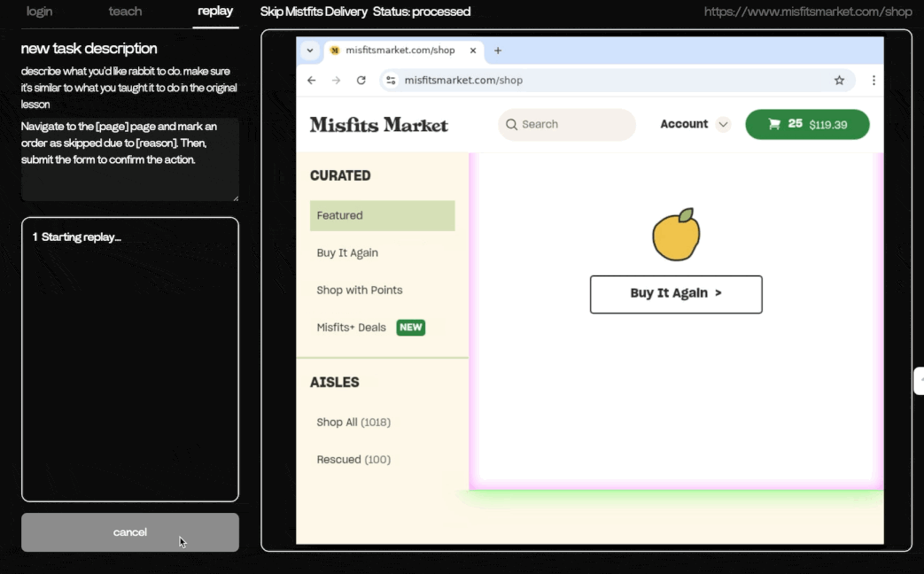Click the new task description text box
Screen dimensions: 924x574
point(129,159)
